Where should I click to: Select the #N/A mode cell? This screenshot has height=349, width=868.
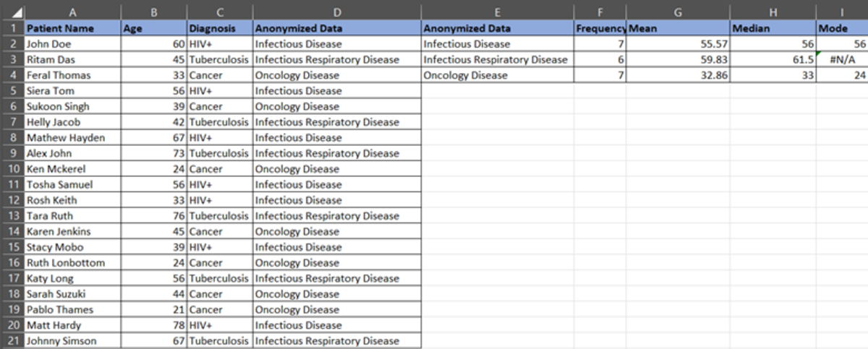[842, 60]
